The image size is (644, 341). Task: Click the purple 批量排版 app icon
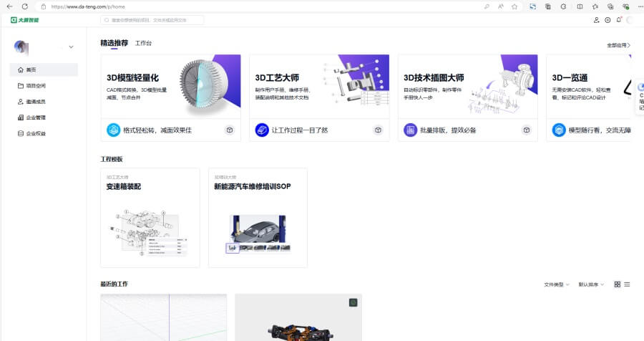click(x=410, y=130)
